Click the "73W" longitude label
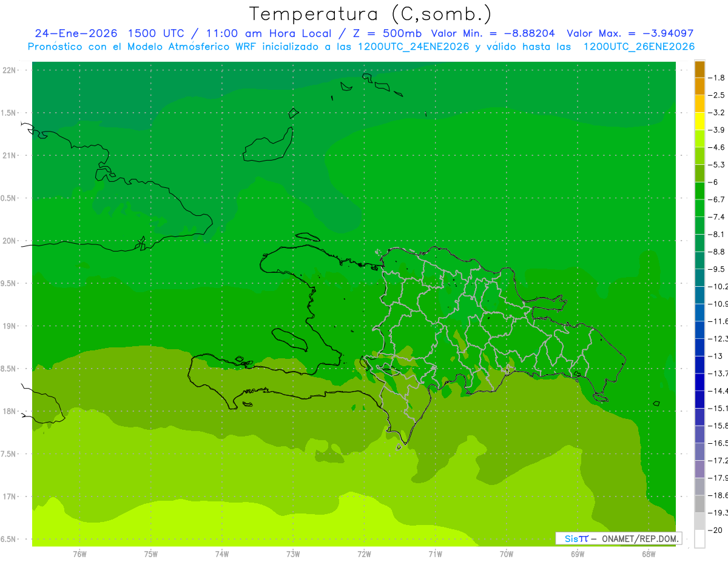The image size is (728, 562). click(x=293, y=554)
